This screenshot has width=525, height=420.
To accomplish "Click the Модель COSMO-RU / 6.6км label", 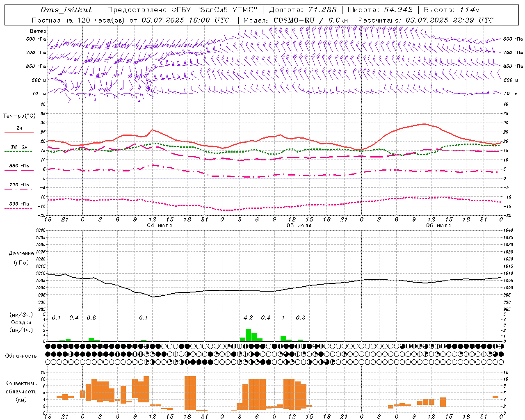I will [x=296, y=20].
